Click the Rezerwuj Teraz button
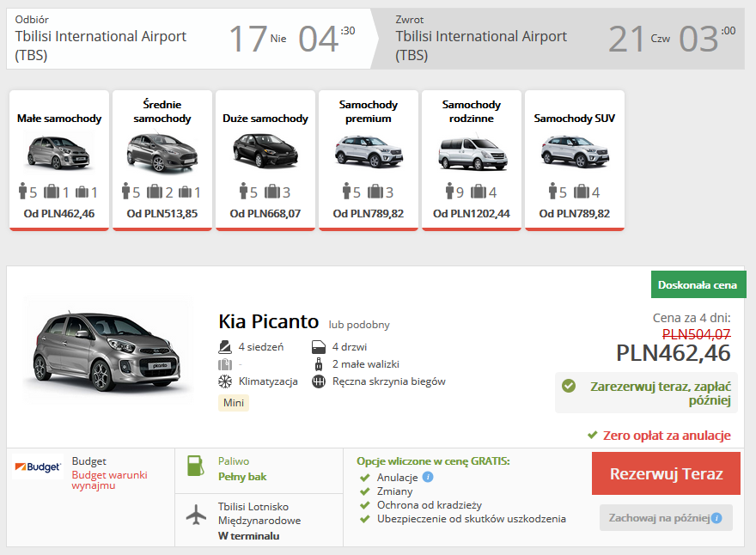Viewport: 756px width, 555px height. [666, 473]
